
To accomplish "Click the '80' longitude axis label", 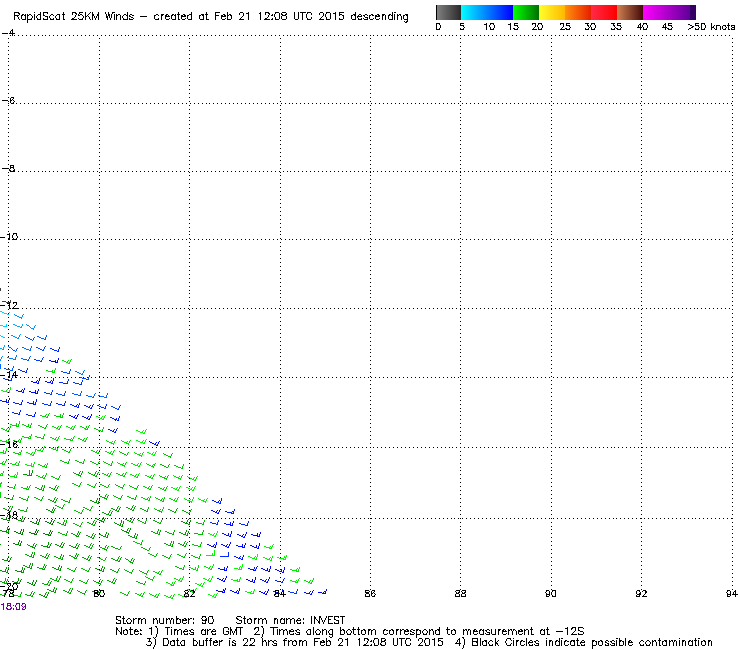I will [x=99, y=593].
